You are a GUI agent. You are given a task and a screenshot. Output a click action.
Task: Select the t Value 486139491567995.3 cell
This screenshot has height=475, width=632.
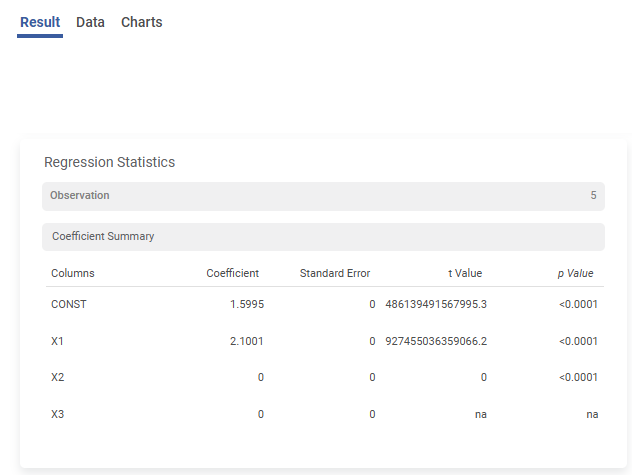435,305
